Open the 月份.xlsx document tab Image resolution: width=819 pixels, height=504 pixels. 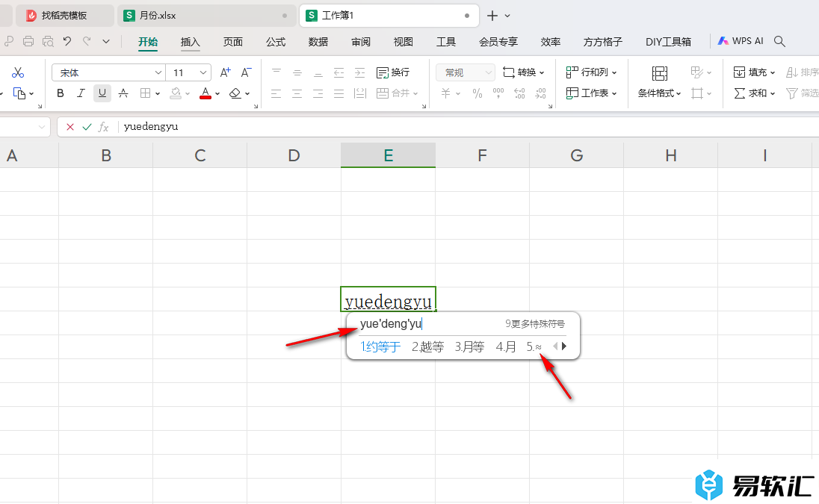click(x=205, y=16)
